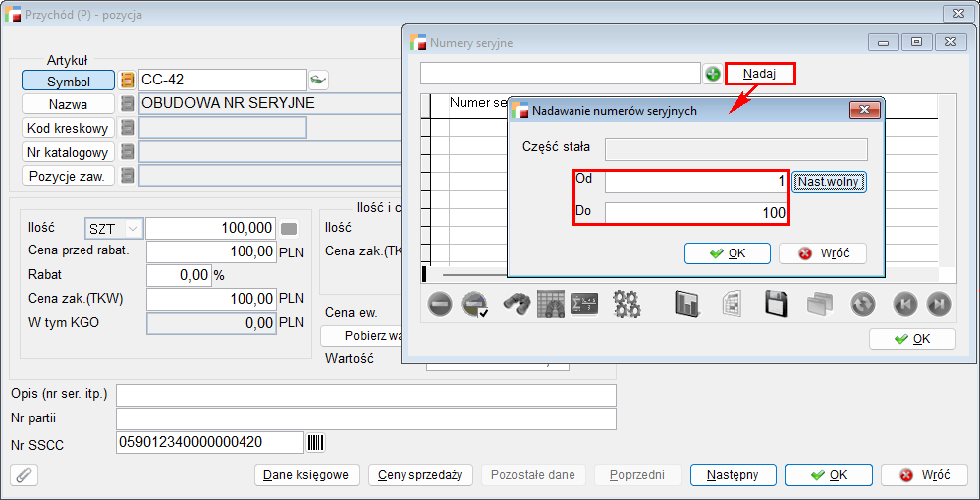Click the barcode icon next to Nr SSCC
Viewport: 980px width, 500px height.
[317, 442]
